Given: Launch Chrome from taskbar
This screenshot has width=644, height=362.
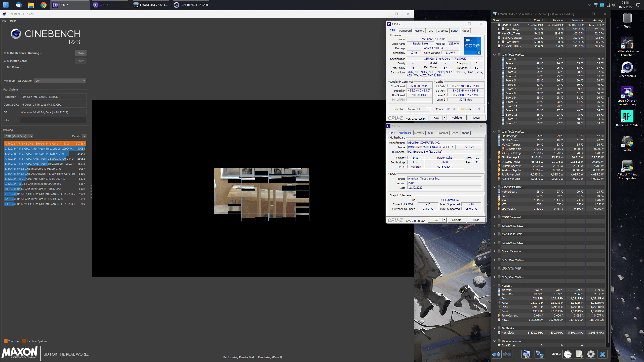Looking at the screenshot, I should pyautogui.click(x=44, y=5).
